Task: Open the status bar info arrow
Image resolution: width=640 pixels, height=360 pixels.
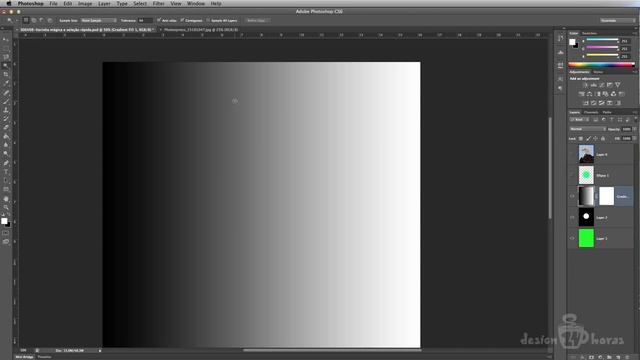Action: pyautogui.click(x=100, y=351)
